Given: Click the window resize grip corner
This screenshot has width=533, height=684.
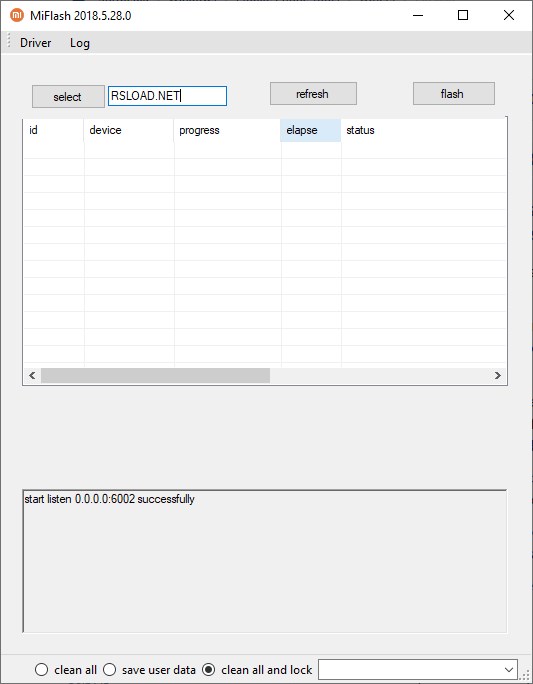Looking at the screenshot, I should tap(525, 677).
